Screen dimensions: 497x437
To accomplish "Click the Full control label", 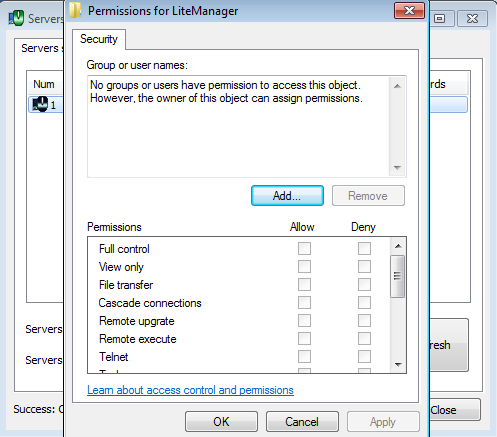I will click(x=124, y=249).
